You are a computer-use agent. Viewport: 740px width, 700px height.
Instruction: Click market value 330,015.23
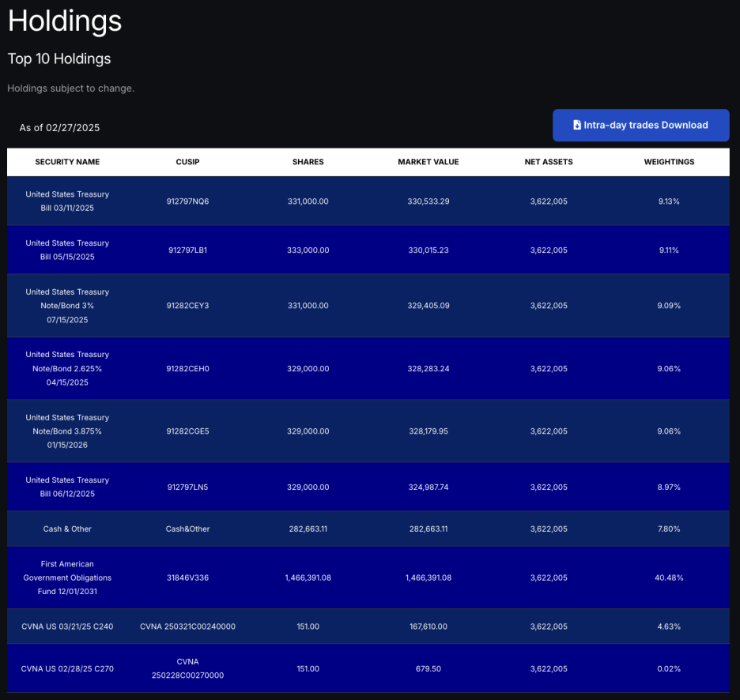click(429, 250)
